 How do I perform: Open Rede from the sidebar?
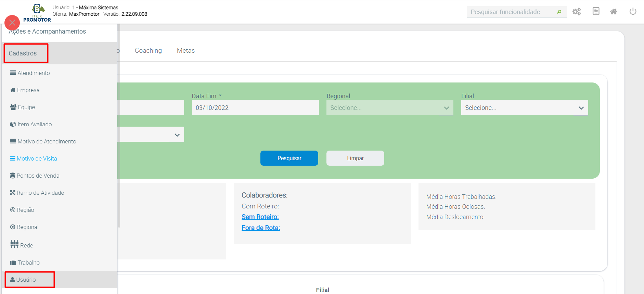coord(26,245)
